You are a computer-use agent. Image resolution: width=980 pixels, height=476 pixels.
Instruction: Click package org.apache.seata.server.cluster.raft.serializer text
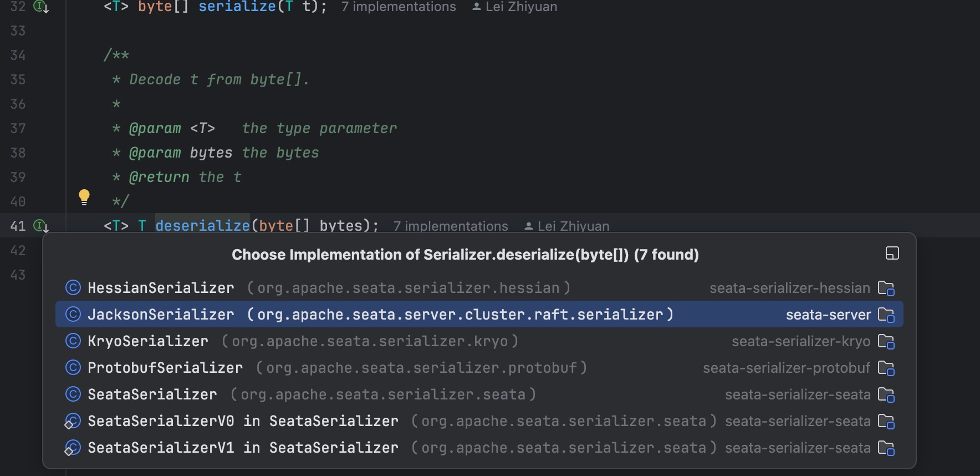460,315
